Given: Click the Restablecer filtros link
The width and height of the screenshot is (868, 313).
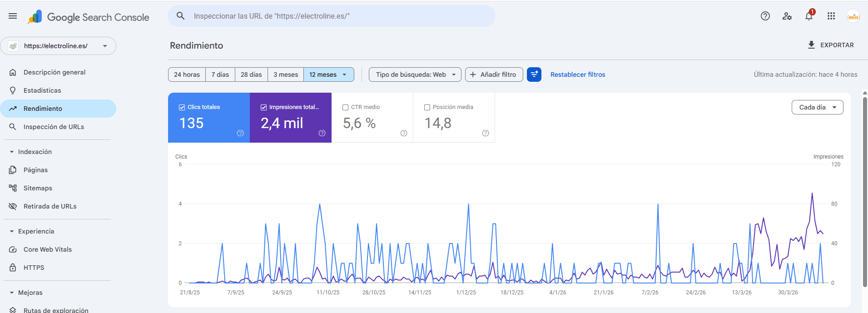Looking at the screenshot, I should (x=578, y=75).
